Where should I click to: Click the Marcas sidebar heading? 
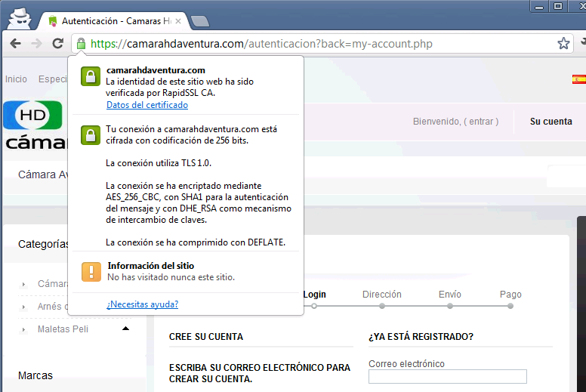(35, 375)
